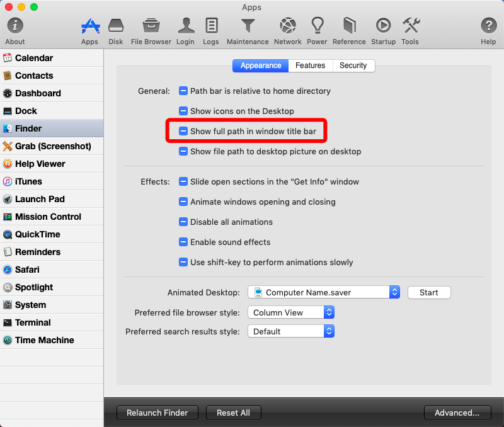
Task: Check Disable all animations
Action: coord(183,222)
